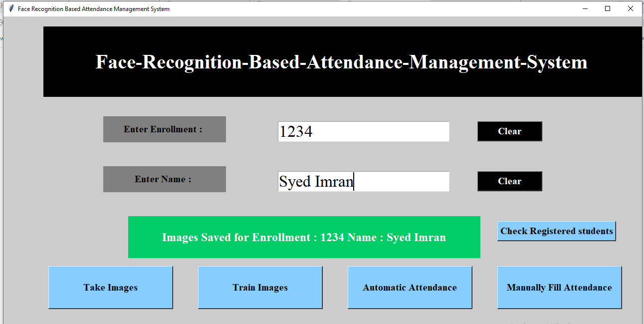Click the Take Images button
644x324 pixels.
(110, 287)
